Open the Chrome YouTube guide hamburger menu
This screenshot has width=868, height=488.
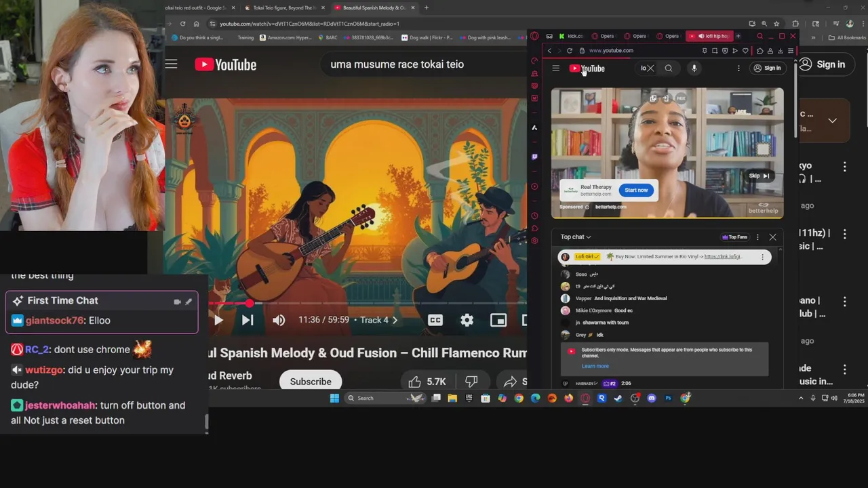(171, 64)
